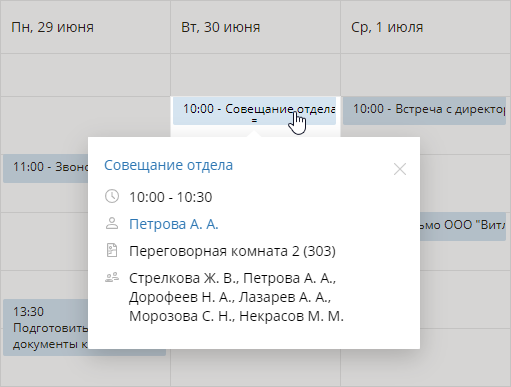This screenshot has height=387, width=511.
Task: Open the Совещание отдела title link
Action: coord(168,165)
